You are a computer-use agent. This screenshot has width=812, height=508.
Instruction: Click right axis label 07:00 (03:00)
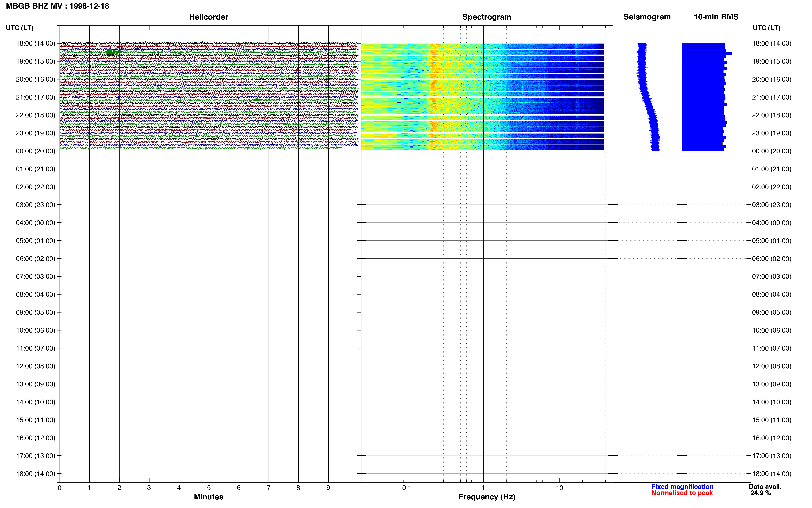click(x=772, y=277)
